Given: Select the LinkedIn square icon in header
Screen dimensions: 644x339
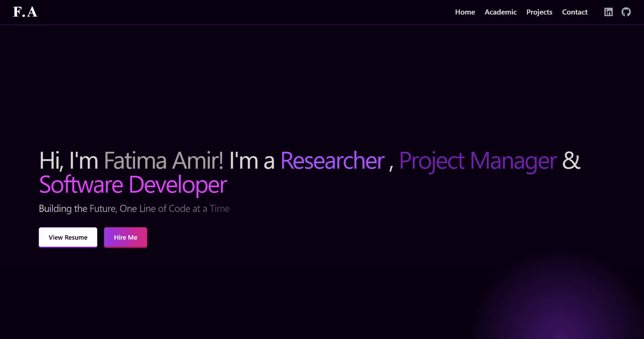Looking at the screenshot, I should (608, 12).
